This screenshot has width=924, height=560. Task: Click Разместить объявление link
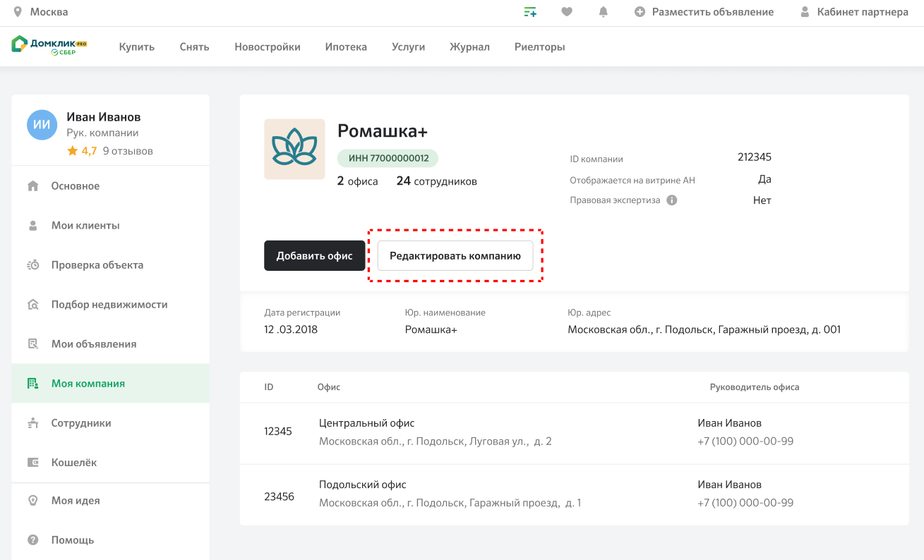(713, 12)
